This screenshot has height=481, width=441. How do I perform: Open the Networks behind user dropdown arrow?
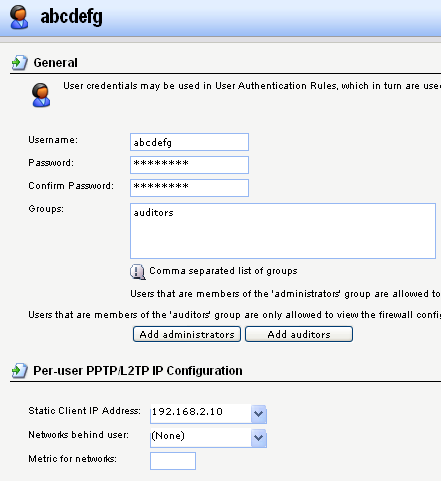pos(259,438)
